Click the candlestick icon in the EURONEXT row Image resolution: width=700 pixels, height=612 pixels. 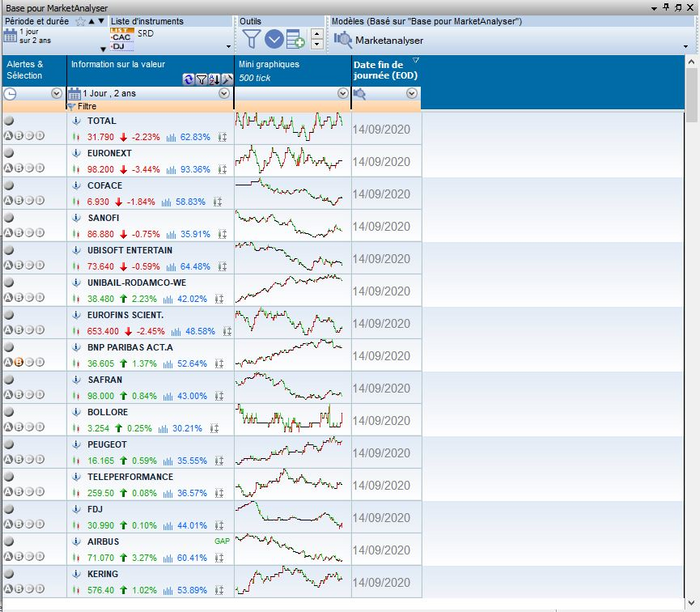click(x=76, y=170)
